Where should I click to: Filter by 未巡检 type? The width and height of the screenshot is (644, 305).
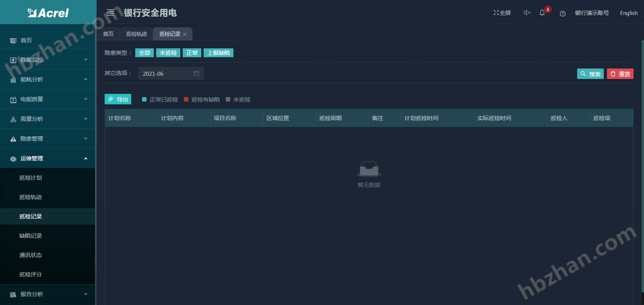point(168,53)
